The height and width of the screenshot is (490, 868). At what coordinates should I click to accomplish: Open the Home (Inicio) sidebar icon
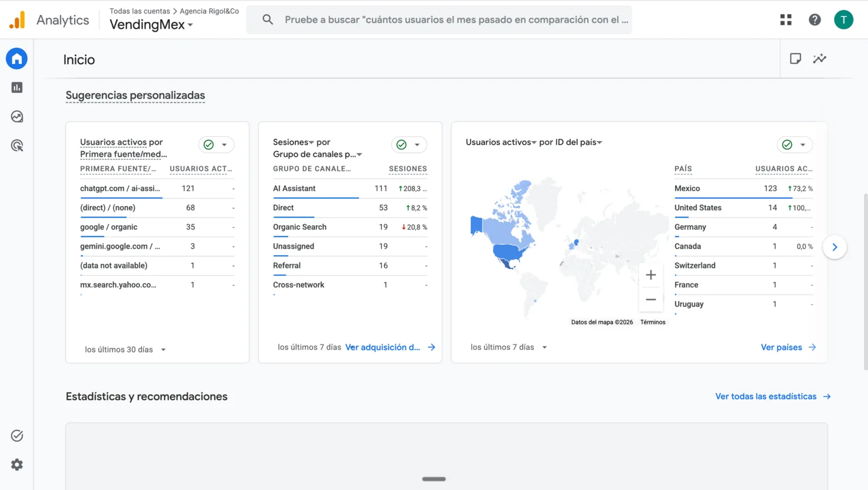point(17,59)
